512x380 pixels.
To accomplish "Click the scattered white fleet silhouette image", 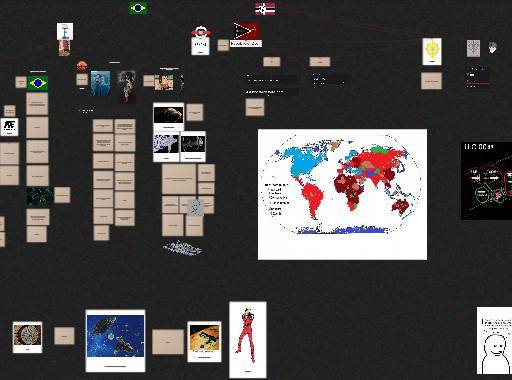I will [182, 248].
